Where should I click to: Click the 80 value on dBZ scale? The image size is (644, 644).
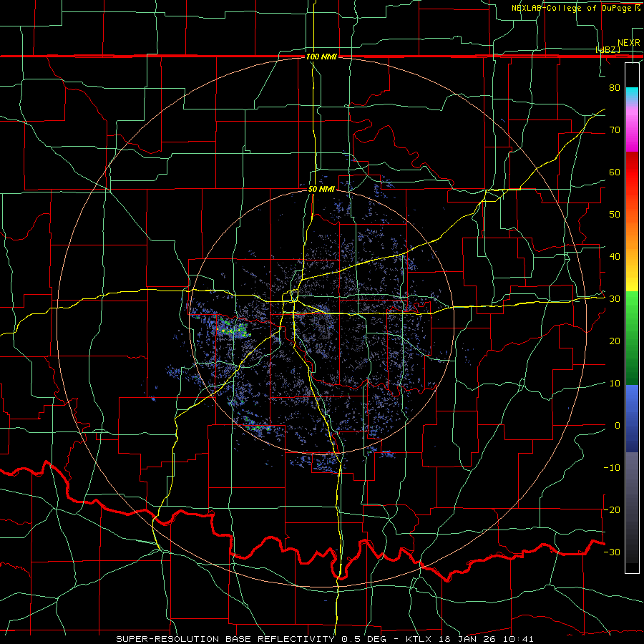tap(615, 87)
